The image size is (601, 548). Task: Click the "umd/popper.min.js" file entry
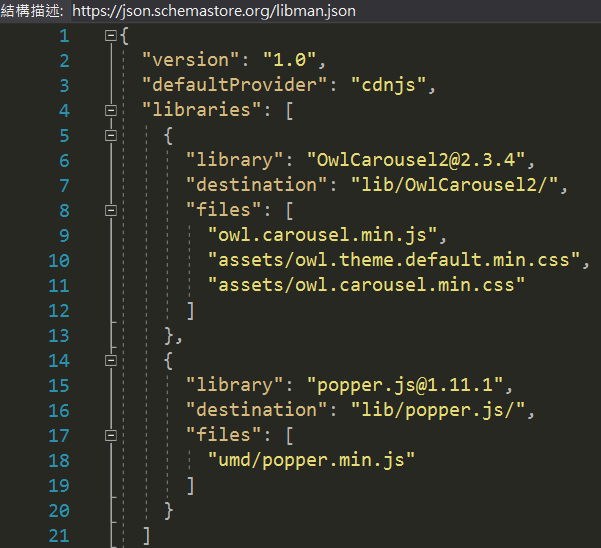[x=312, y=461]
